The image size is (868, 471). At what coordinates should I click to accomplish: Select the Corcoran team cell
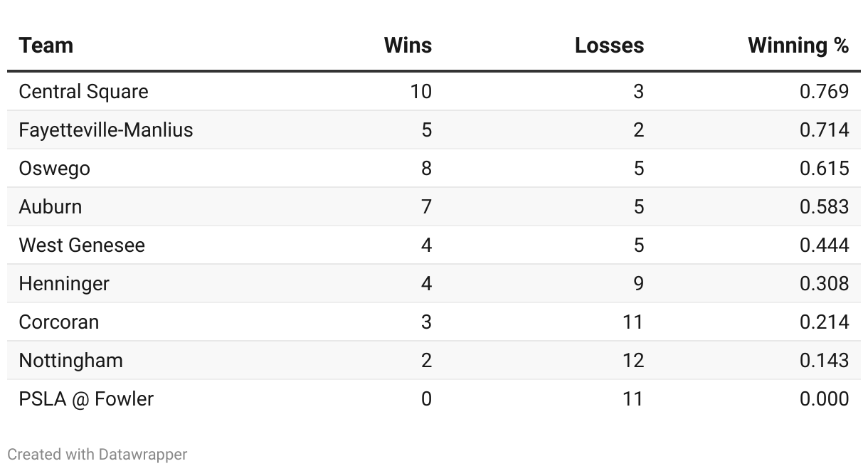point(58,322)
